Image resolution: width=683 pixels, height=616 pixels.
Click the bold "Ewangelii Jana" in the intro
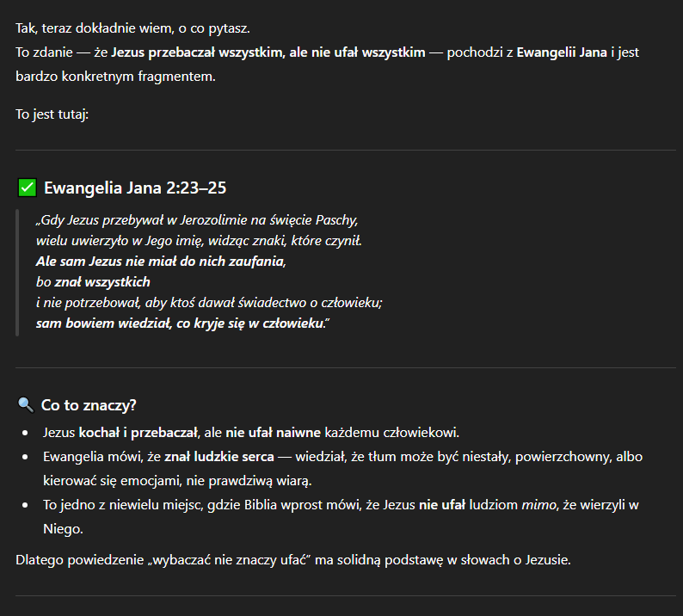coord(561,53)
